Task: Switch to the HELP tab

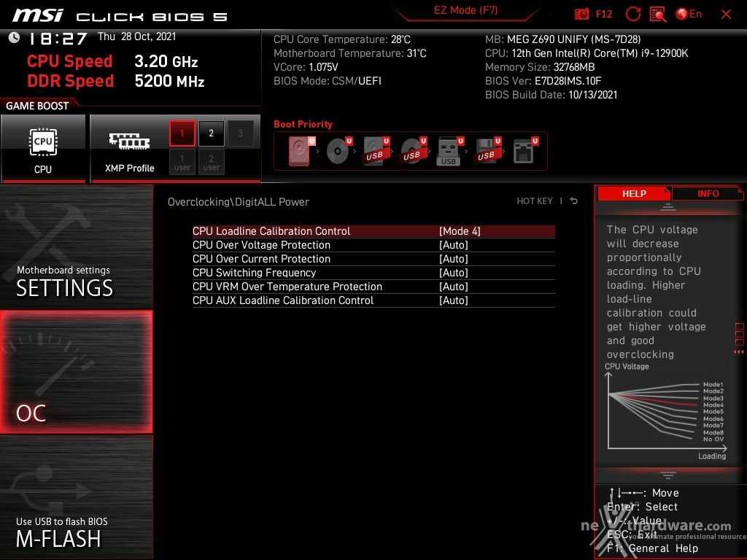Action: click(x=634, y=194)
